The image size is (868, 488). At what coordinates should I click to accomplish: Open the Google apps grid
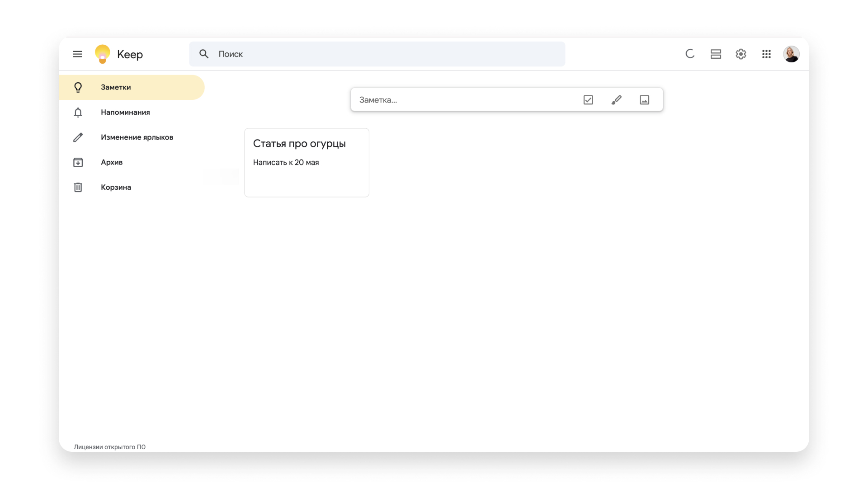pyautogui.click(x=766, y=54)
